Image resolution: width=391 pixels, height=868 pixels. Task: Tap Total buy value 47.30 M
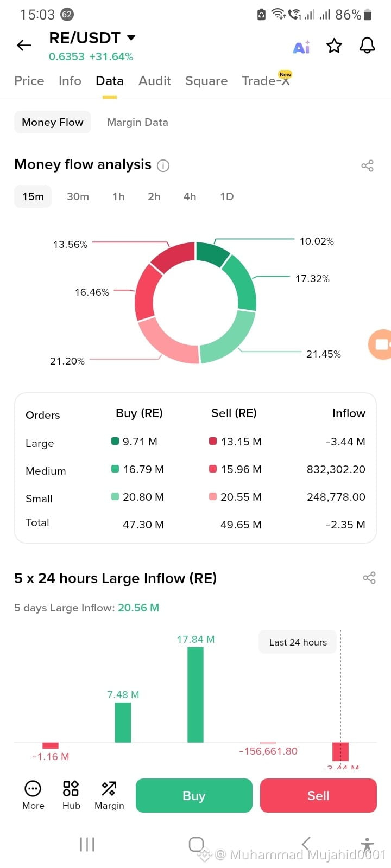143,525
